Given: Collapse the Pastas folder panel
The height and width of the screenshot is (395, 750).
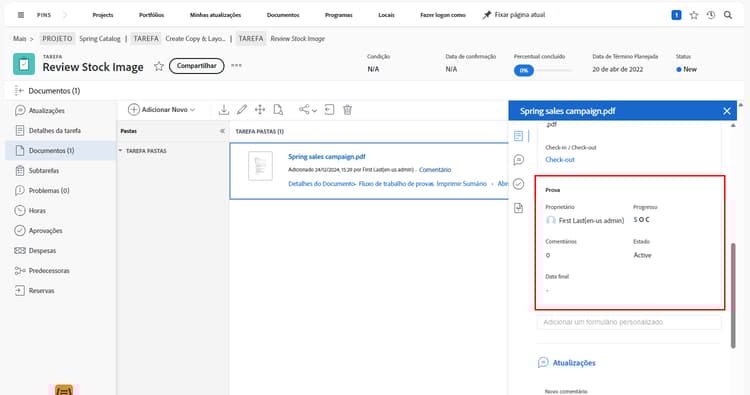Looking at the screenshot, I should (222, 131).
